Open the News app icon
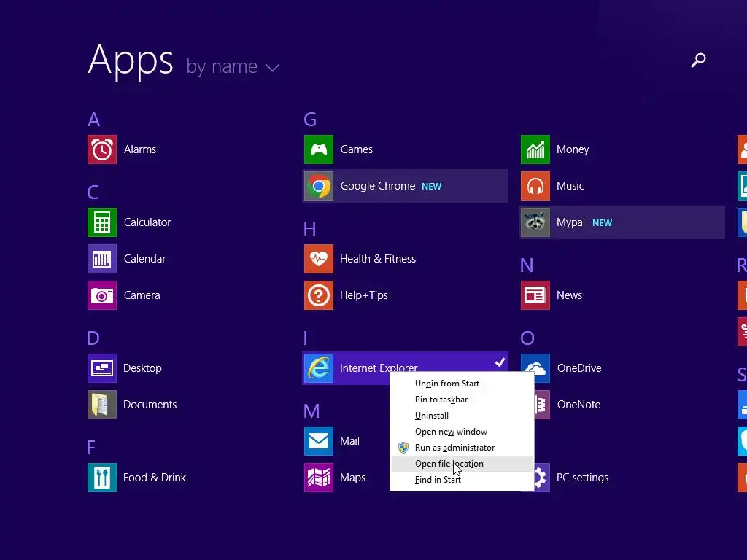Screen dimensions: 747x560 pyautogui.click(x=535, y=295)
